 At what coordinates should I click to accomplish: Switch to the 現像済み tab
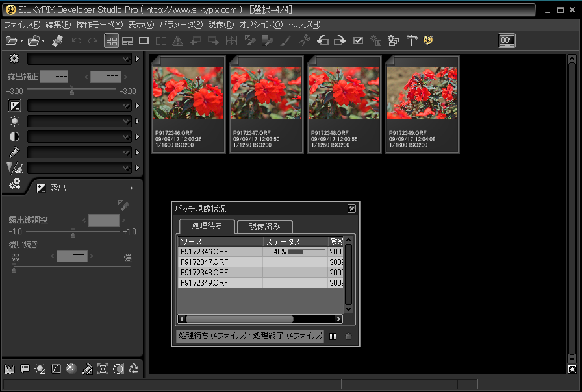pos(264,227)
